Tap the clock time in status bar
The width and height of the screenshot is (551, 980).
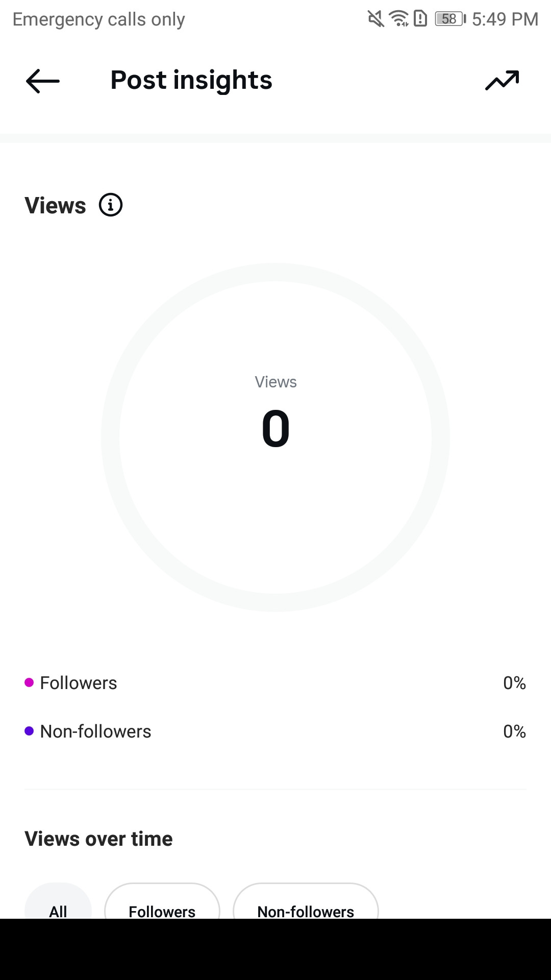[x=505, y=19]
